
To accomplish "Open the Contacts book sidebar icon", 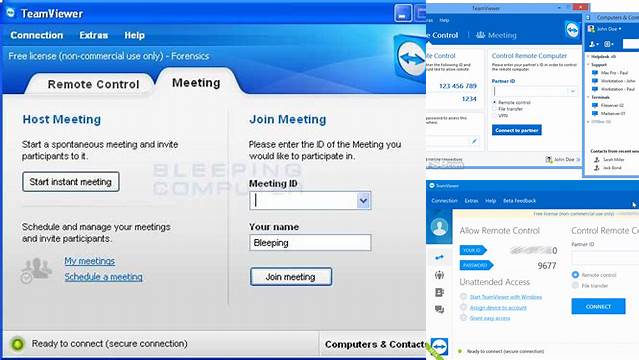I will point(439,292).
